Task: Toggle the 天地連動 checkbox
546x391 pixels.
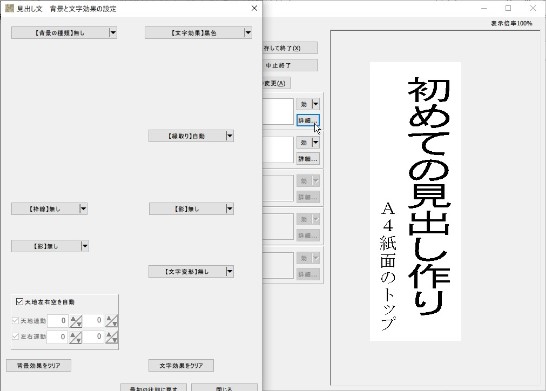Action: point(15,320)
